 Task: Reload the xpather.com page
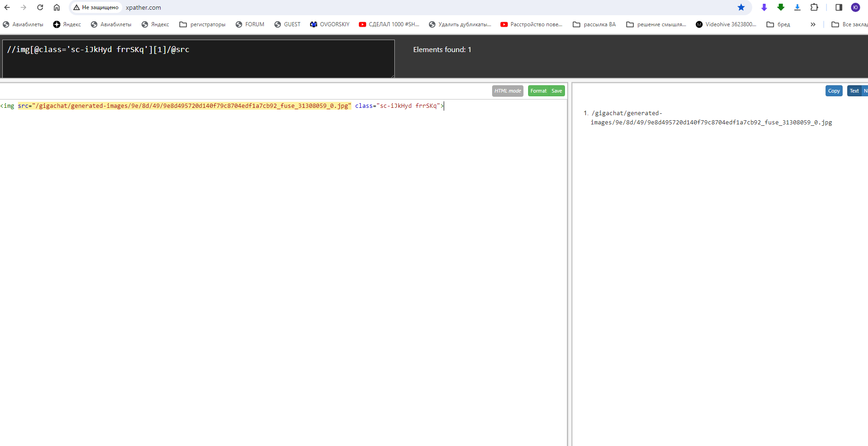pyautogui.click(x=40, y=7)
